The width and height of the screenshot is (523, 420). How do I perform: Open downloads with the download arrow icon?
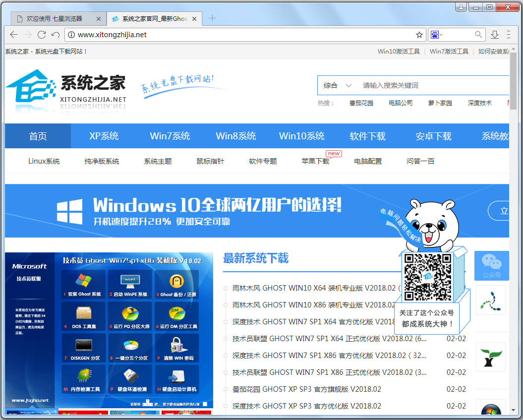[x=495, y=34]
